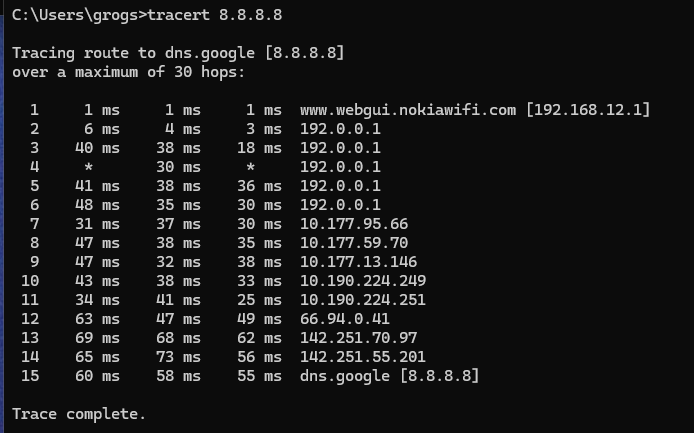Screen dimensions: 694x433
Task: Select IP address 10.190.224.251
Action: click(362, 300)
